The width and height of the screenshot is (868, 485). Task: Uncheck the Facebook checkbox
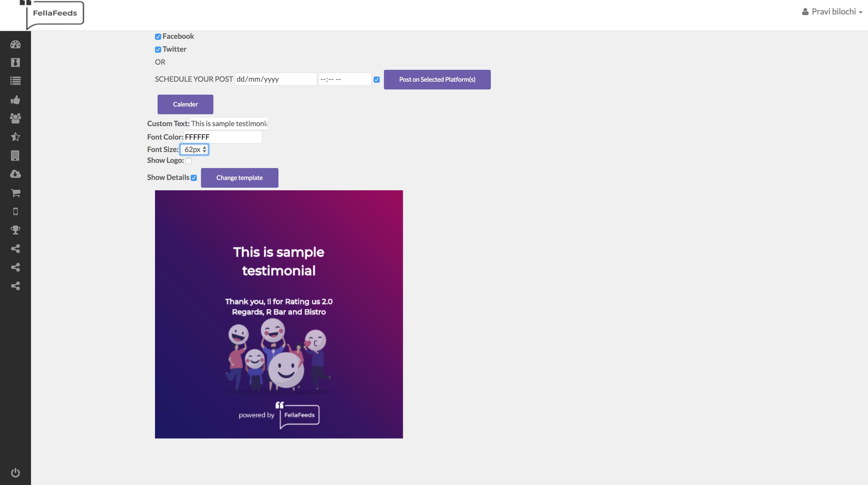click(x=158, y=36)
